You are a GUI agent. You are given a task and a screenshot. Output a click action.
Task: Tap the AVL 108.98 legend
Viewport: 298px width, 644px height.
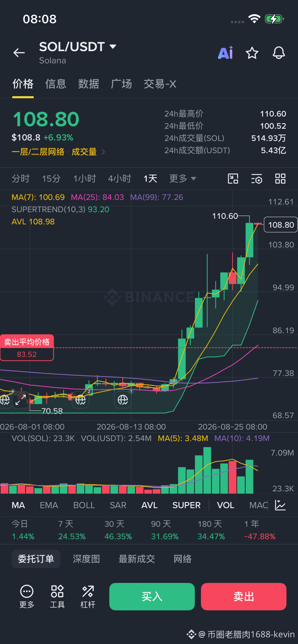(x=33, y=222)
